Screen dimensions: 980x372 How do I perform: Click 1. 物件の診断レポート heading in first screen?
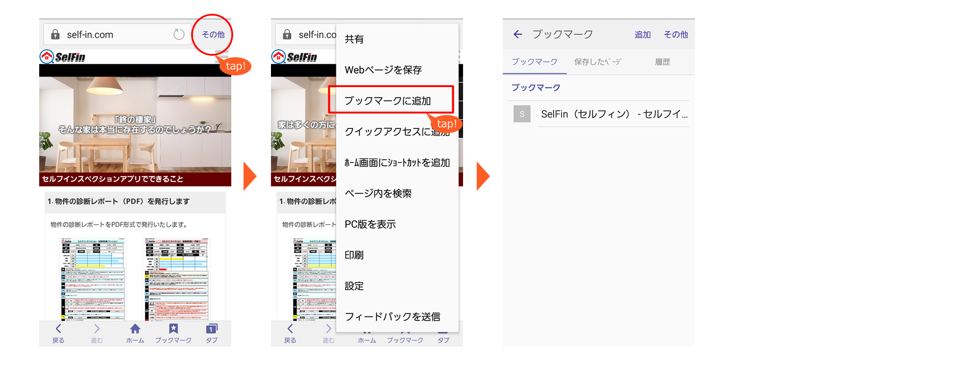[x=119, y=201]
